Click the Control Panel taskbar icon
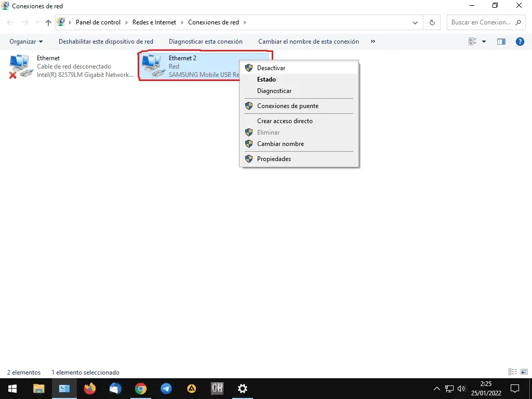This screenshot has height=399, width=532. 64,389
